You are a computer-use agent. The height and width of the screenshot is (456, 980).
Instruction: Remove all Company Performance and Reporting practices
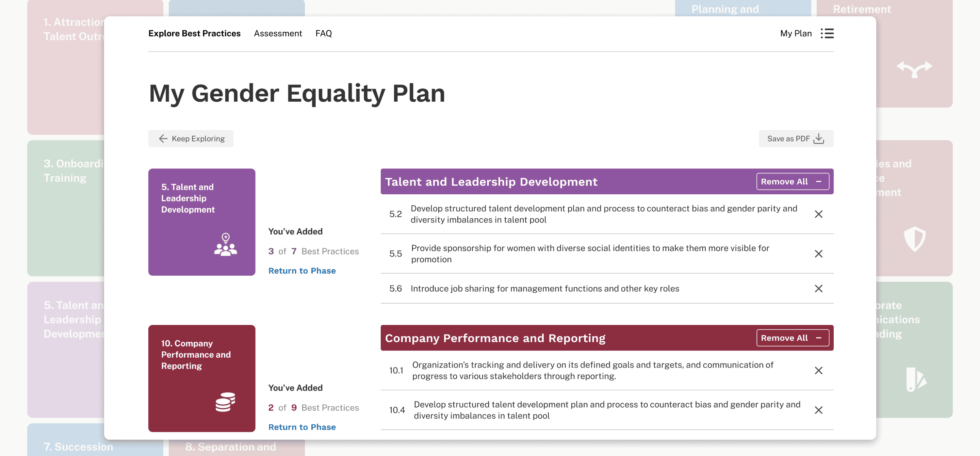[792, 338]
